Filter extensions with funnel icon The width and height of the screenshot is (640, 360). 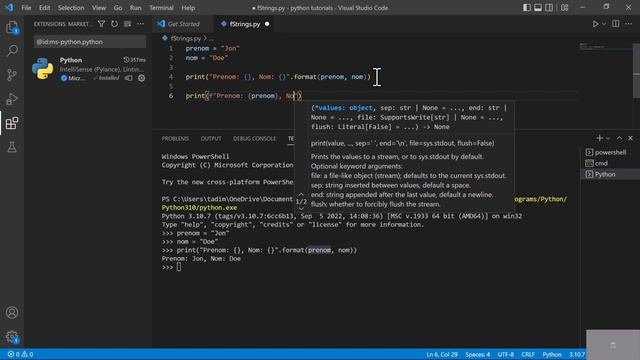pyautogui.click(x=101, y=24)
